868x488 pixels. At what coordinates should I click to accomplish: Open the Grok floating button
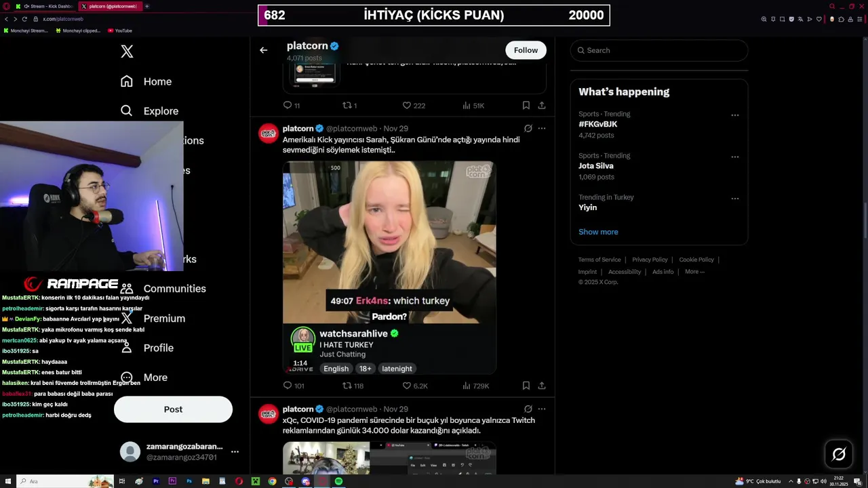coord(839,454)
